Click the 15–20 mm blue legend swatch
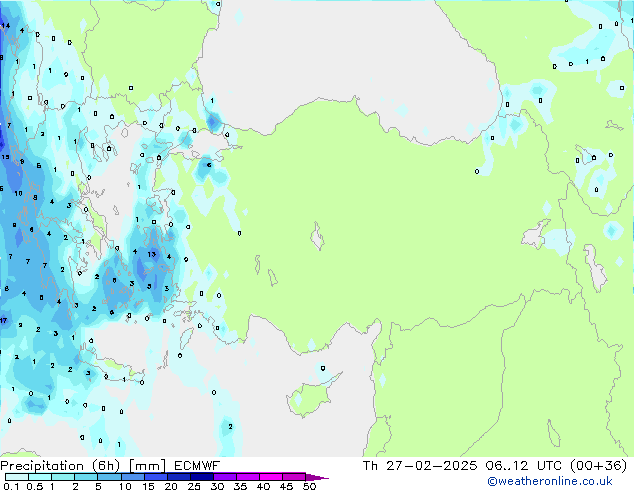 pos(155,477)
